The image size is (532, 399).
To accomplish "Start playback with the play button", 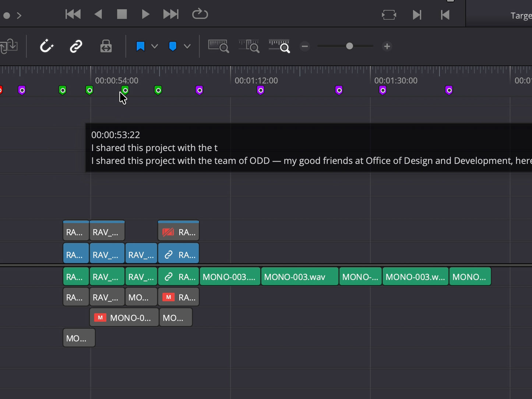I will coord(145,14).
